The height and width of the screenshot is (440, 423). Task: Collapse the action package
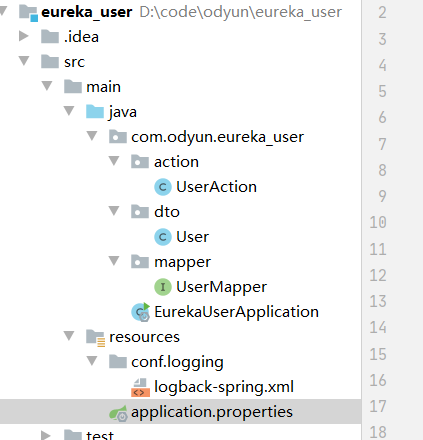(114, 161)
